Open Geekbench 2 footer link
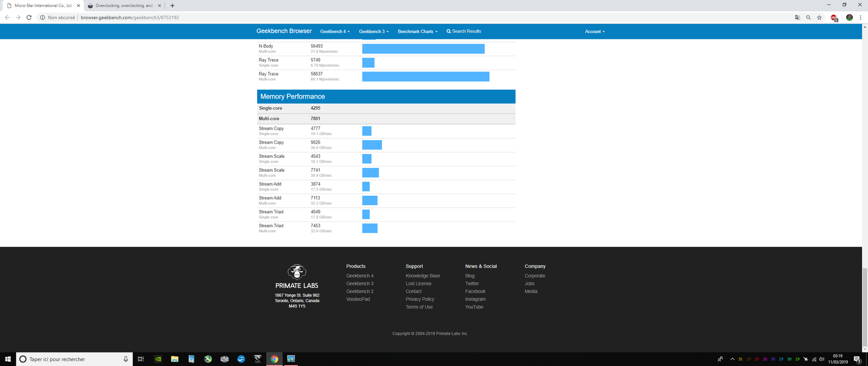Viewport: 868px width, 366px height. point(360,291)
